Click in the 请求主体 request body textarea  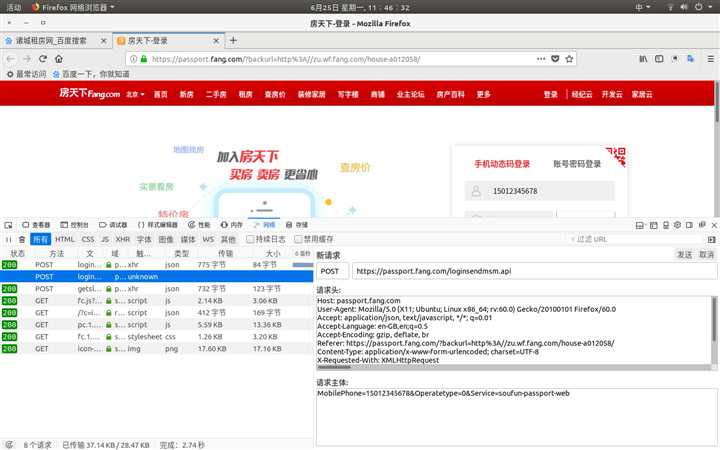517,417
